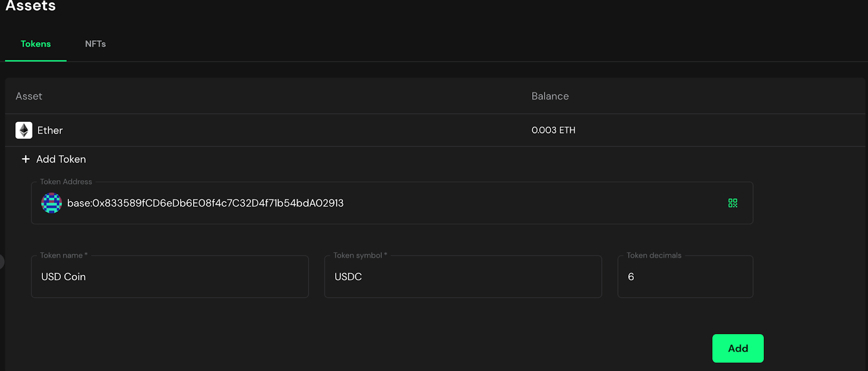Screen dimensions: 868x371
Task: Switch to the NFTs tab
Action: [95, 44]
